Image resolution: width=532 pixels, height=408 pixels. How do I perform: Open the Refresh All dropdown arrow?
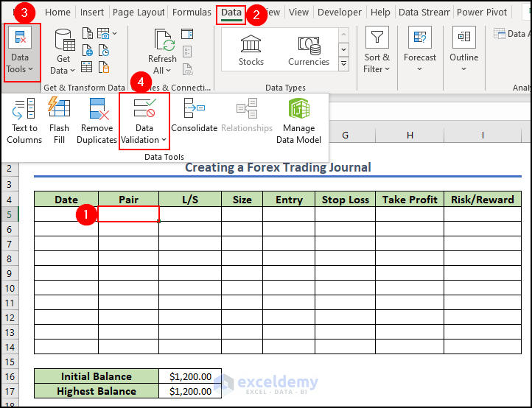click(168, 71)
